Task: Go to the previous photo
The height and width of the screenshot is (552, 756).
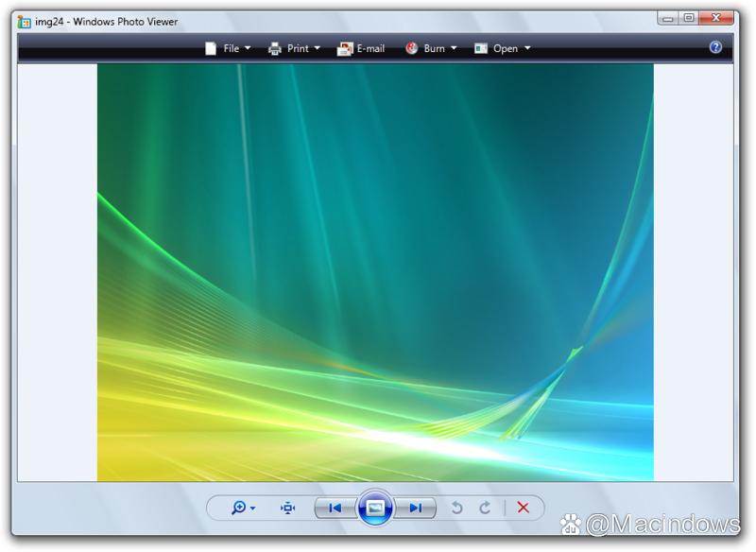Action: 335,508
